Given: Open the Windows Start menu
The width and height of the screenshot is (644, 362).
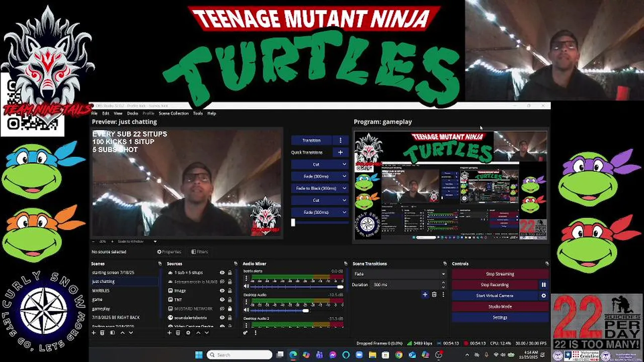Looking at the screenshot, I should click(199, 354).
